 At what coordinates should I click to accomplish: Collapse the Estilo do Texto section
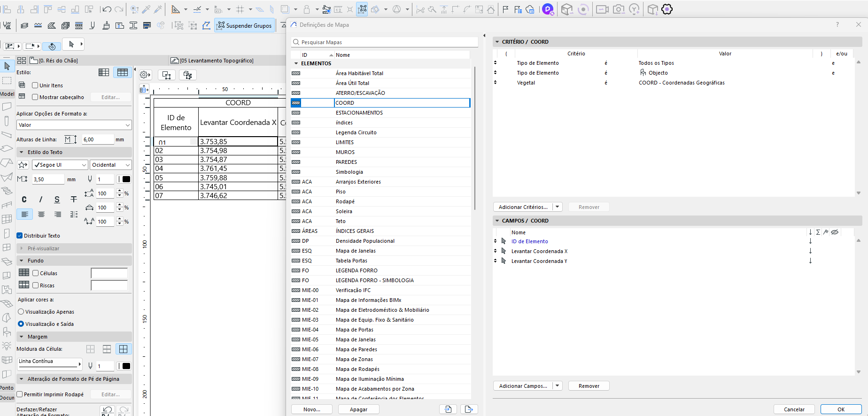pyautogui.click(x=22, y=152)
